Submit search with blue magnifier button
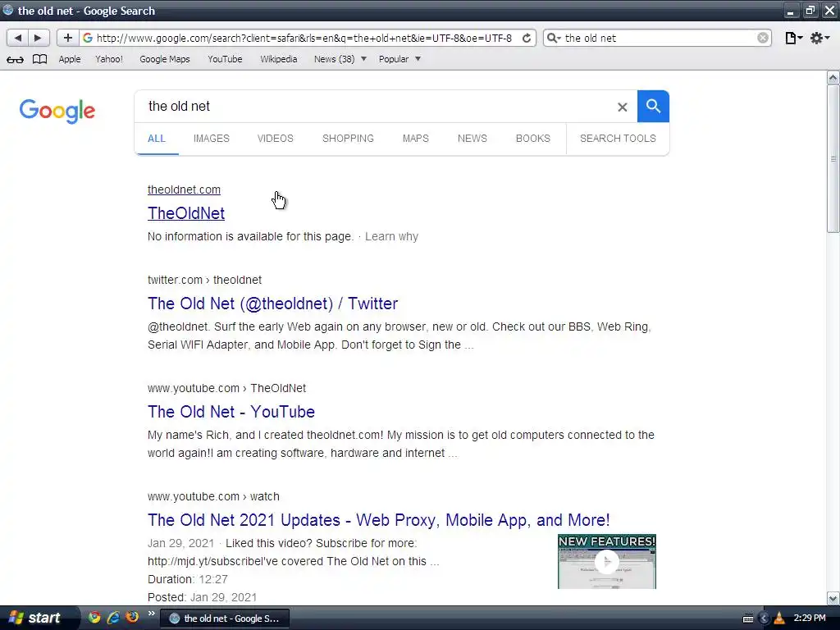 (x=653, y=106)
